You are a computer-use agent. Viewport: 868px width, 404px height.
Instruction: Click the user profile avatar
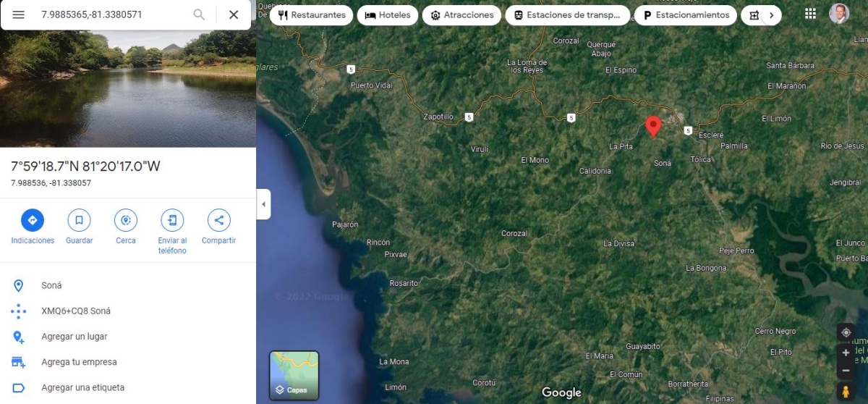click(839, 14)
